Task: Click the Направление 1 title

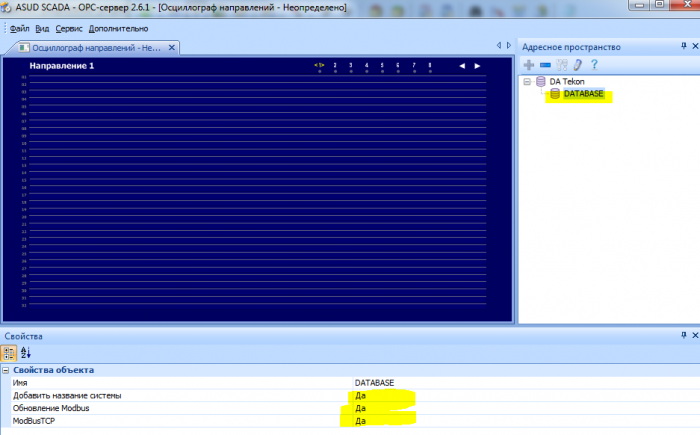Action: click(x=62, y=66)
